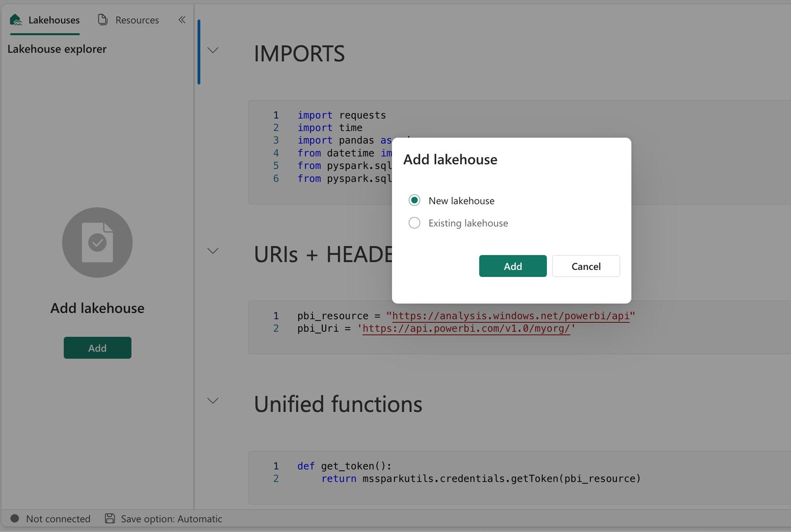
Task: Collapse the IMPORTS section
Action: click(x=213, y=50)
